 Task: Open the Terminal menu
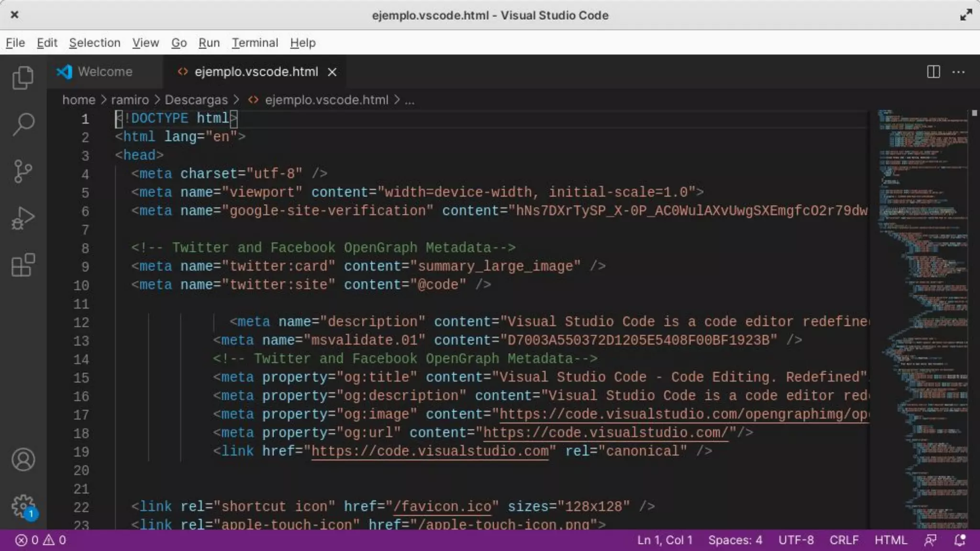[x=255, y=43]
